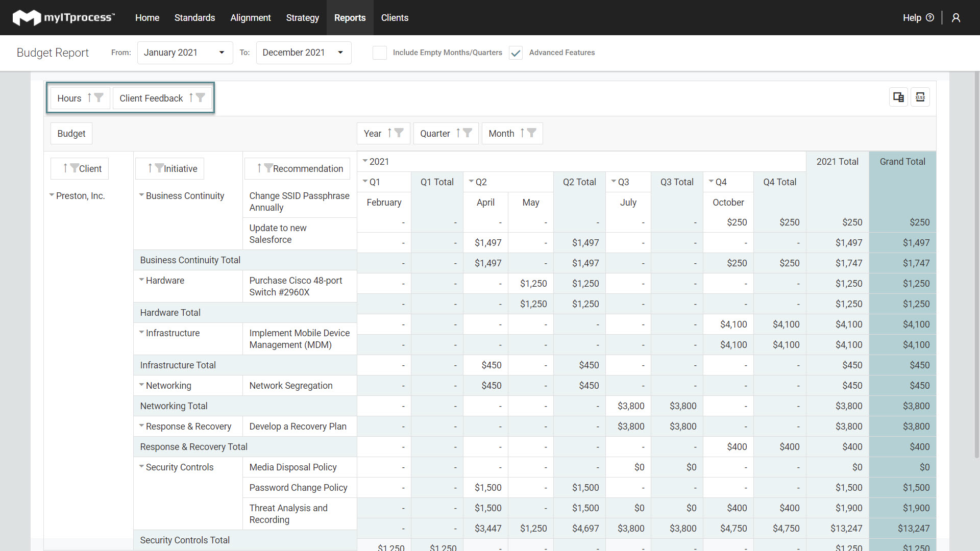980x551 pixels.
Task: Uncheck the Advanced Features checkbox
Action: pyautogui.click(x=516, y=53)
